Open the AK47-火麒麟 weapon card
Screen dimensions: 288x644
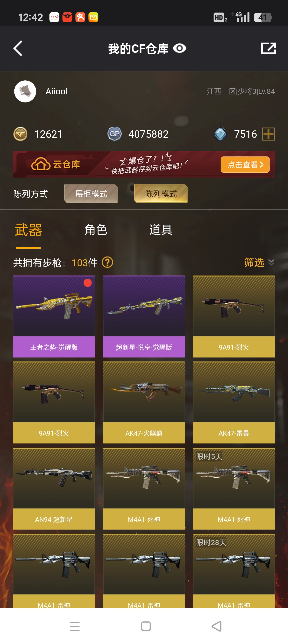click(x=144, y=402)
